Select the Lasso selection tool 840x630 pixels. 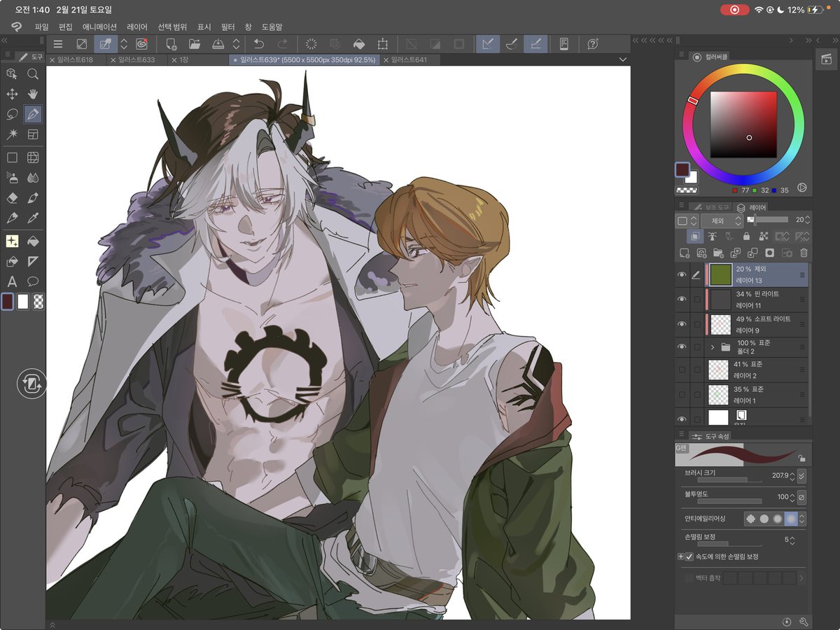coord(12,114)
